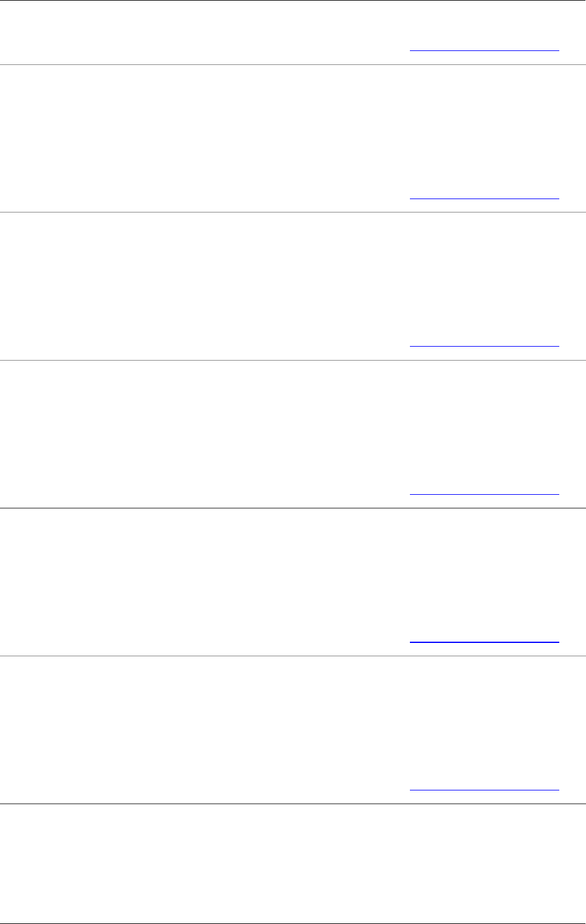The width and height of the screenshot is (586, 924).
Task: Click the third gray separator line
Action: [293, 360]
